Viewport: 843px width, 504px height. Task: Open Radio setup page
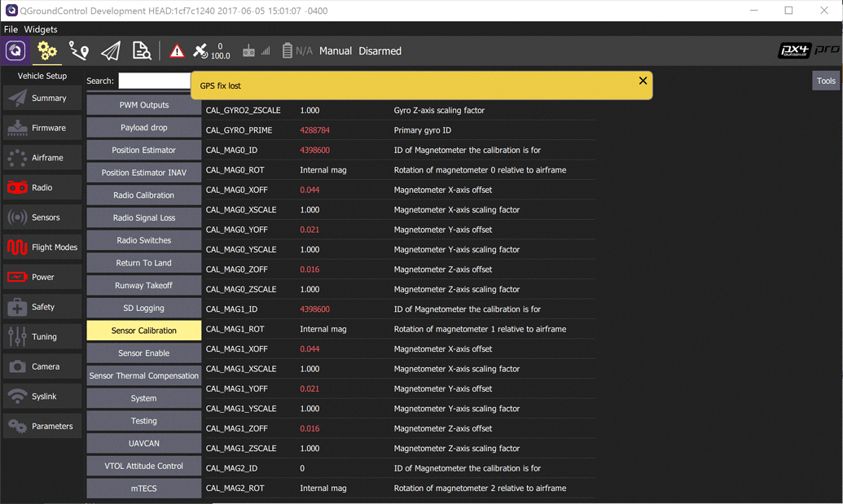42,187
